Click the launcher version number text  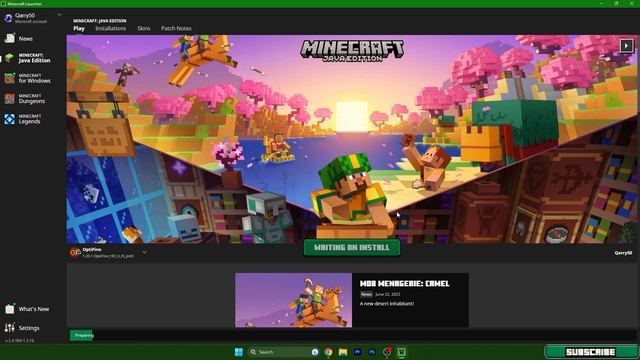(x=20, y=340)
